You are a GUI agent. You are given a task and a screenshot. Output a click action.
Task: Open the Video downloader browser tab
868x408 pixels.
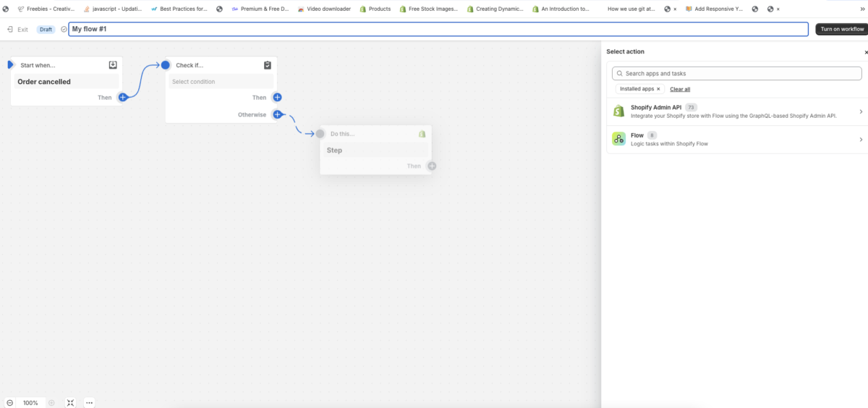click(324, 9)
